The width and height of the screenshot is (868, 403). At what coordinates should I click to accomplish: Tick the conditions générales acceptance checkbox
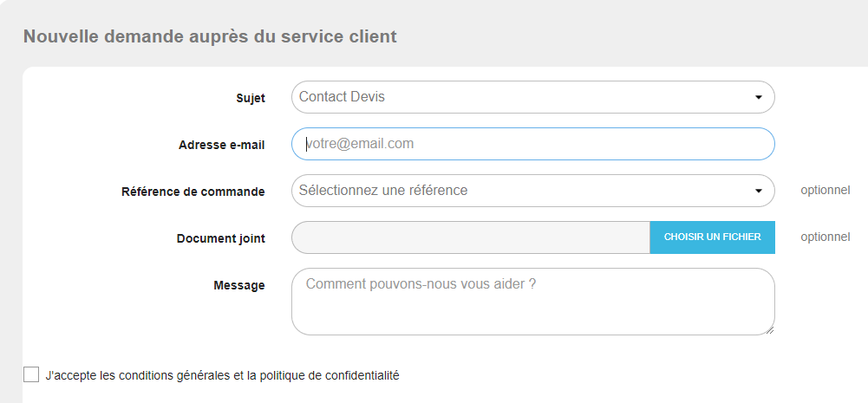(x=31, y=375)
